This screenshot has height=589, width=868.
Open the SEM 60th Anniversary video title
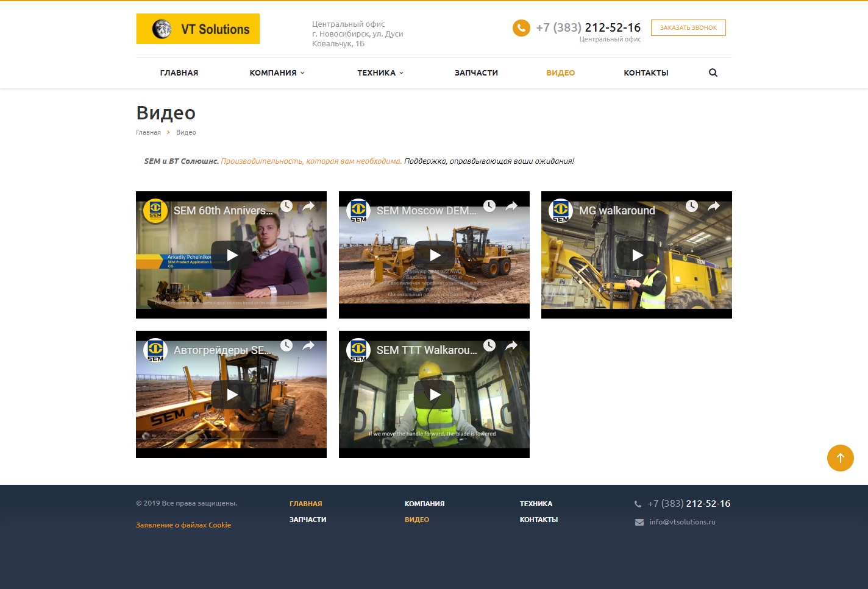tap(223, 211)
